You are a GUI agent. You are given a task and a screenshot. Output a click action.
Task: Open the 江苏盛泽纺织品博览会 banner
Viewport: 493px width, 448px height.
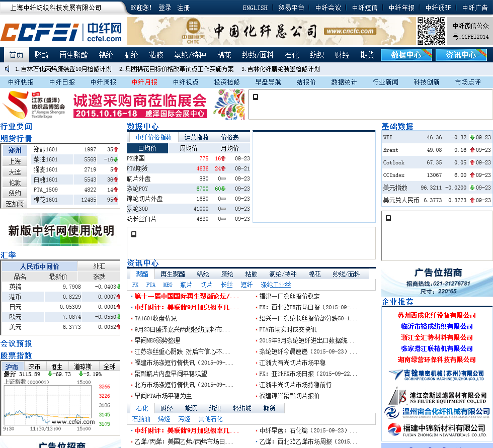tap(123, 105)
